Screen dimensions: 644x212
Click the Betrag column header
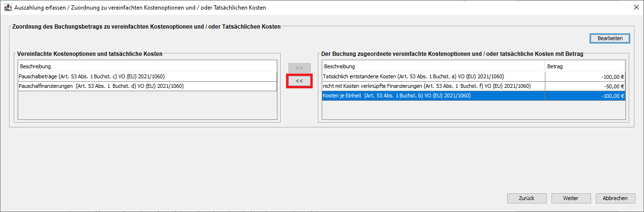click(584, 66)
